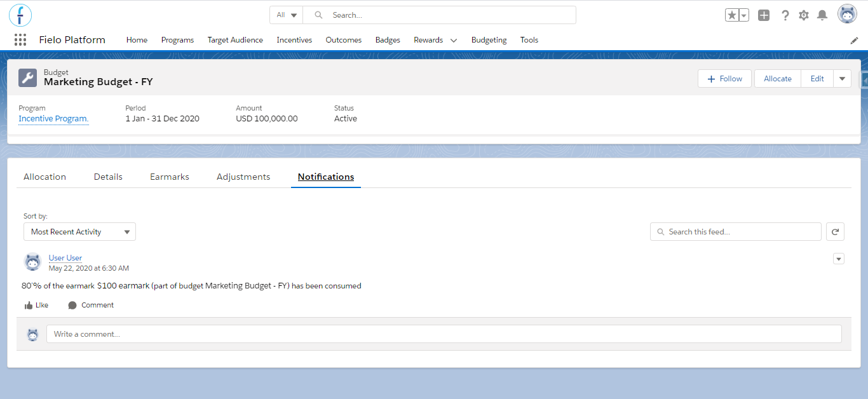Click the Active status value
The image size is (868, 399).
click(x=346, y=119)
